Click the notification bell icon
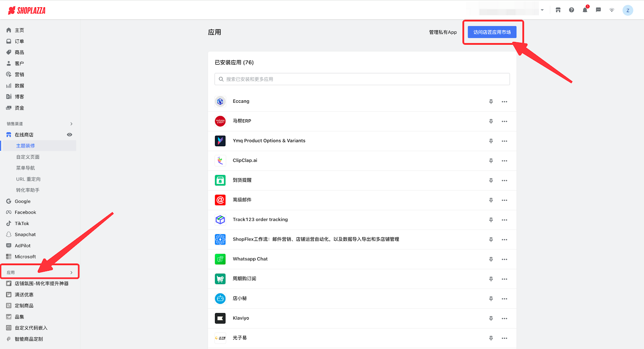The image size is (644, 349). [585, 10]
